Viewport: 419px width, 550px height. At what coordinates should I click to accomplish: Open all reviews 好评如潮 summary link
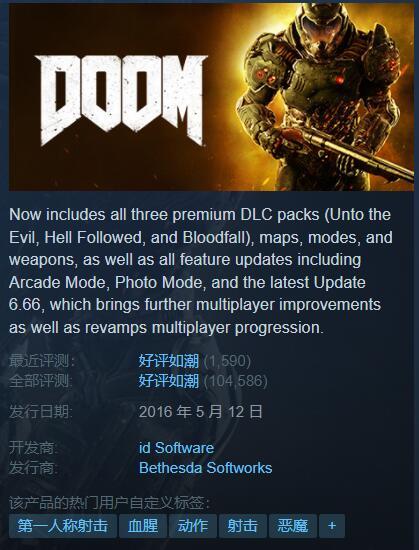169,381
